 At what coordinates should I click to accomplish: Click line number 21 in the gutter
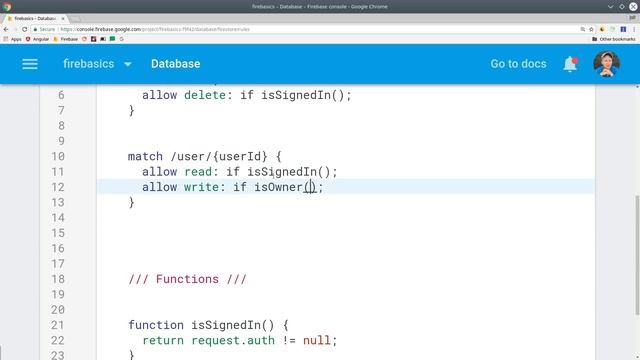pyautogui.click(x=58, y=325)
